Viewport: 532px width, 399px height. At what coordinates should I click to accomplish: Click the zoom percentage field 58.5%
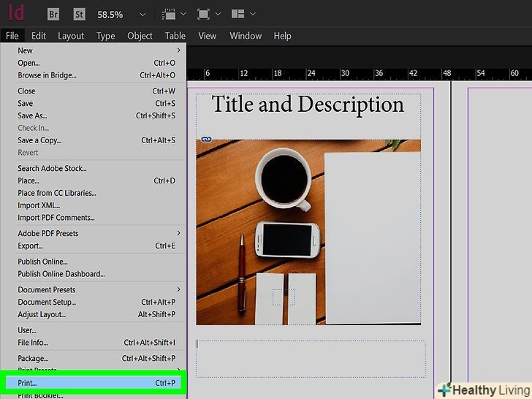110,14
